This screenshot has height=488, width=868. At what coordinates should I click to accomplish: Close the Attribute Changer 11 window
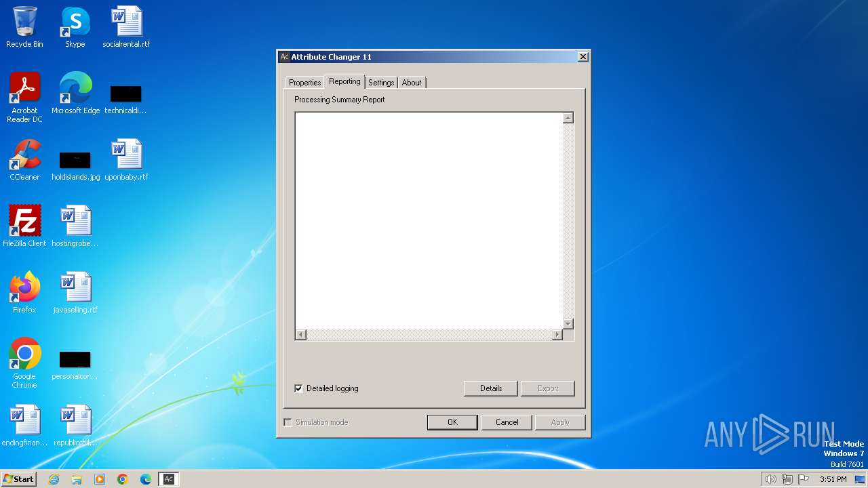point(583,57)
